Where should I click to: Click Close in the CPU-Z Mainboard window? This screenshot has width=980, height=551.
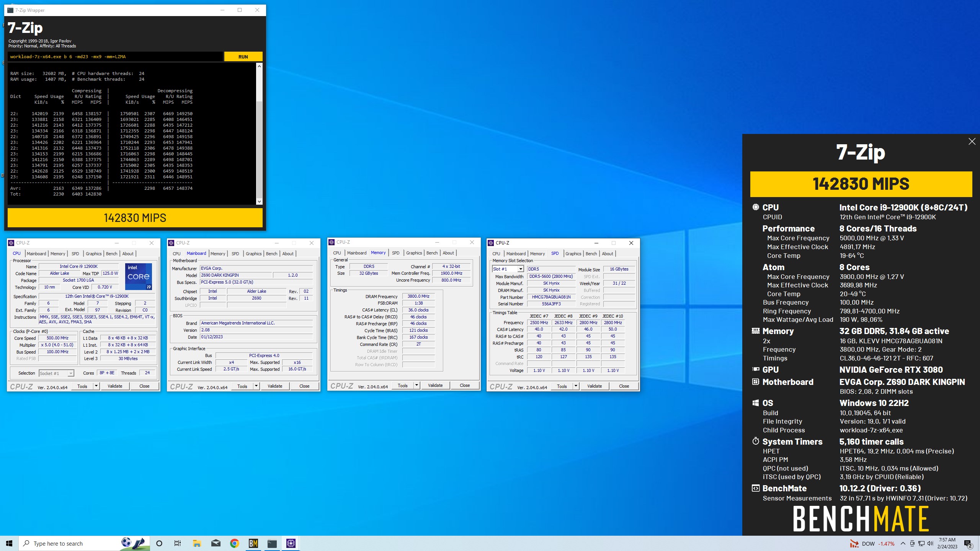(x=304, y=386)
